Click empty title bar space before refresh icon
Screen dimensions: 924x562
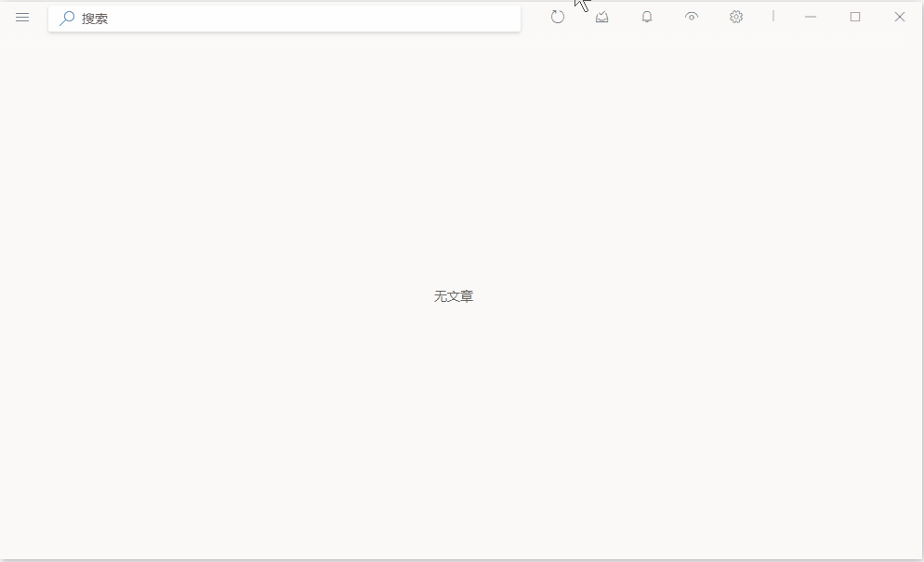click(x=534, y=17)
